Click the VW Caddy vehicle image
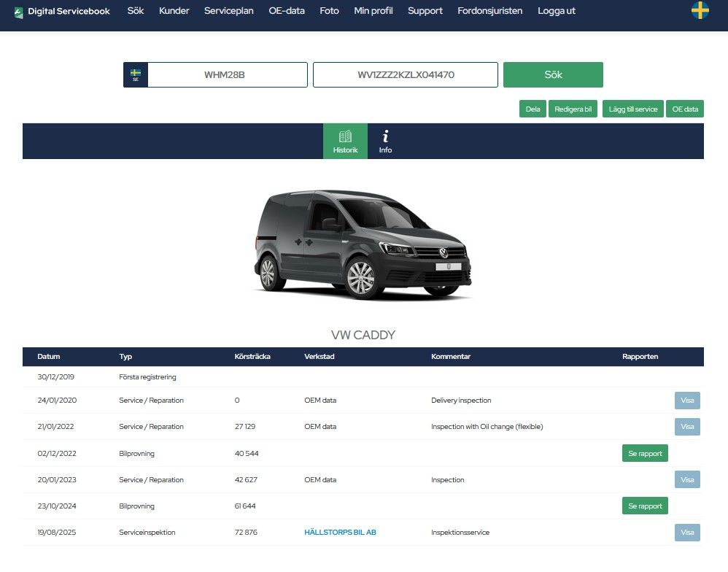 click(363, 244)
